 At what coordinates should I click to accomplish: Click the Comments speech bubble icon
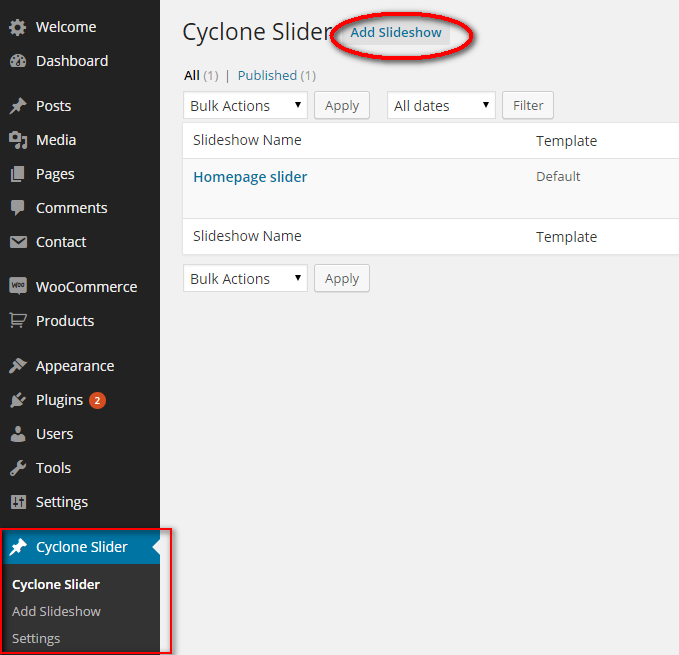[x=18, y=208]
